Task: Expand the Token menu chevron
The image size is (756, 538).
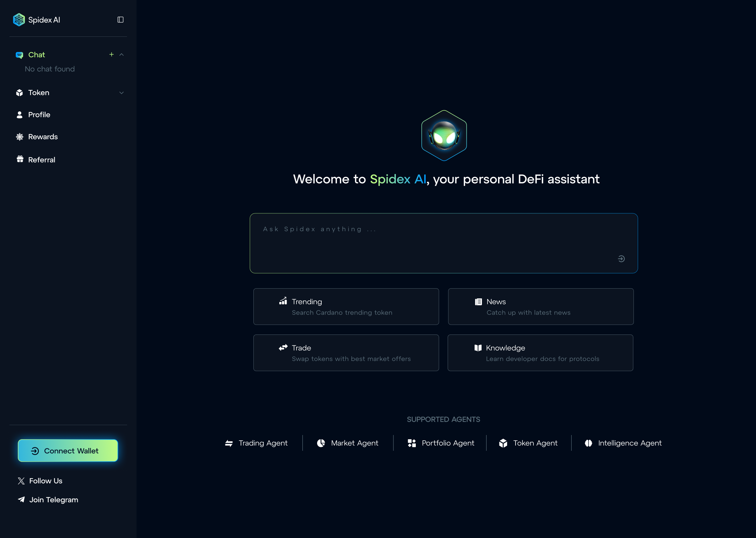Action: (x=121, y=93)
